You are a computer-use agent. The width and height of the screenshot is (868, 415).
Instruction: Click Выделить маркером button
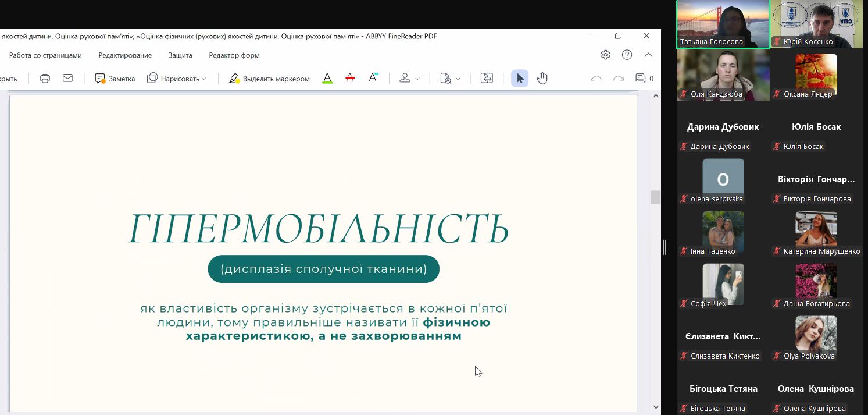[x=269, y=79]
